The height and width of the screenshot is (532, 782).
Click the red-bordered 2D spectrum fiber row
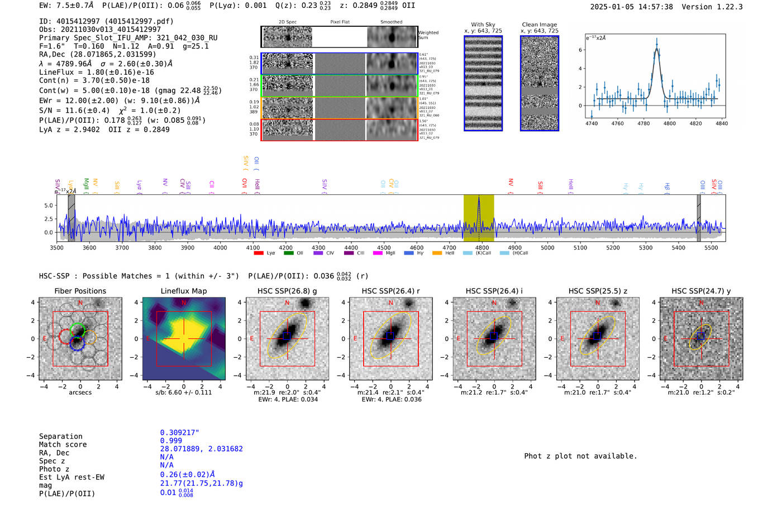coord(339,130)
